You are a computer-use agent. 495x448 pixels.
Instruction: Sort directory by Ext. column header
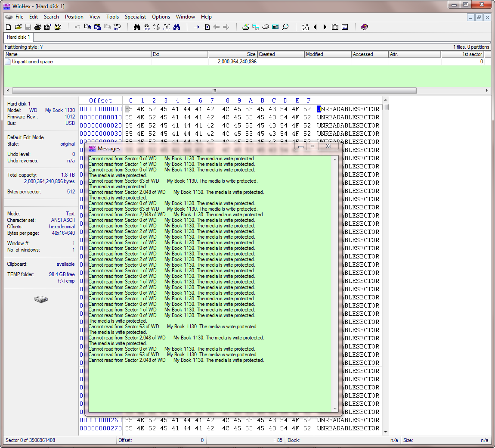(179, 54)
